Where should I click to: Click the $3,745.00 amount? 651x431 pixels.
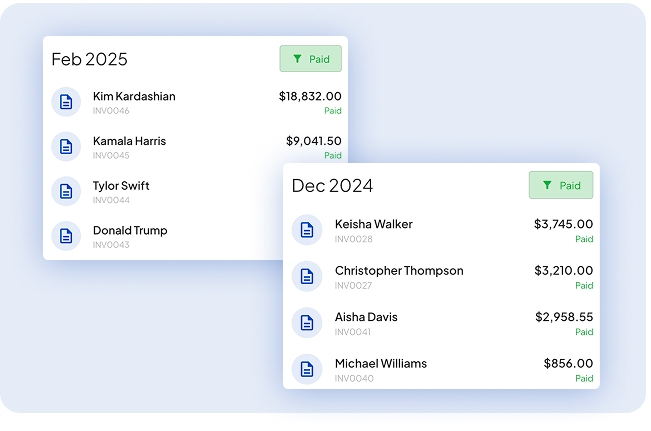pyautogui.click(x=563, y=224)
